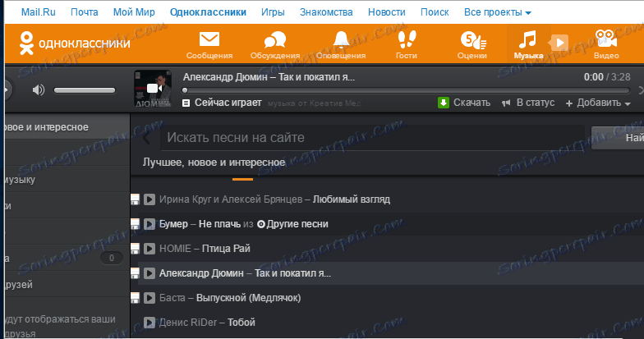Mute the player speaker icon
Viewport: 644px width, 339px height.
click(38, 90)
